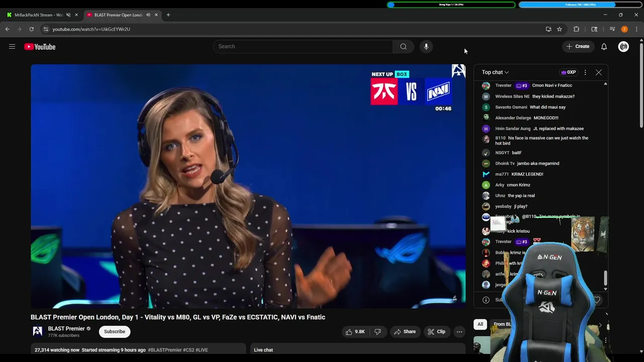The width and height of the screenshot is (644, 362).
Task: Like the video with thumbs up
Action: click(x=355, y=332)
